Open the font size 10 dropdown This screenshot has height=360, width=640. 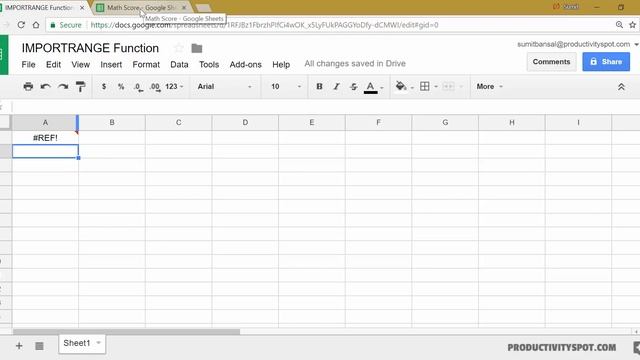point(286,87)
